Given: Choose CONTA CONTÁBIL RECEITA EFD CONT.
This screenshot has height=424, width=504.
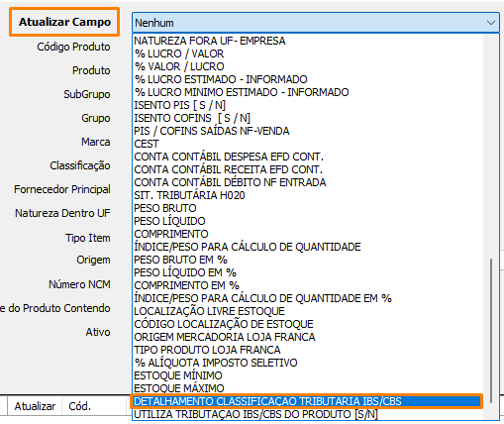Looking at the screenshot, I should click(308, 169).
